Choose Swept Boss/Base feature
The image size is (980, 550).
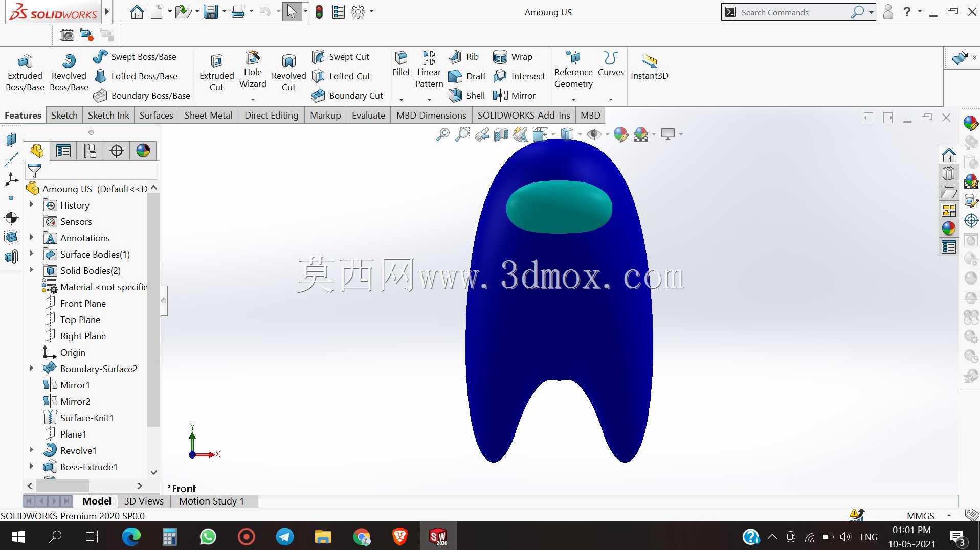(x=135, y=57)
